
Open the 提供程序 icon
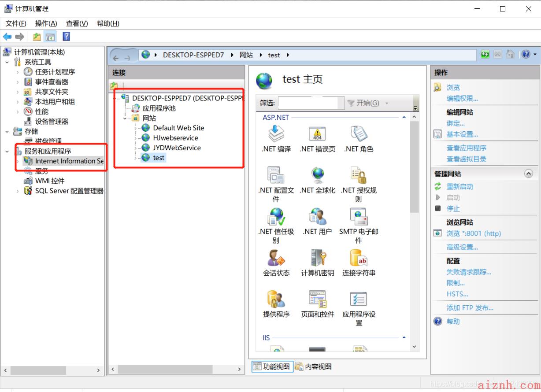click(276, 299)
